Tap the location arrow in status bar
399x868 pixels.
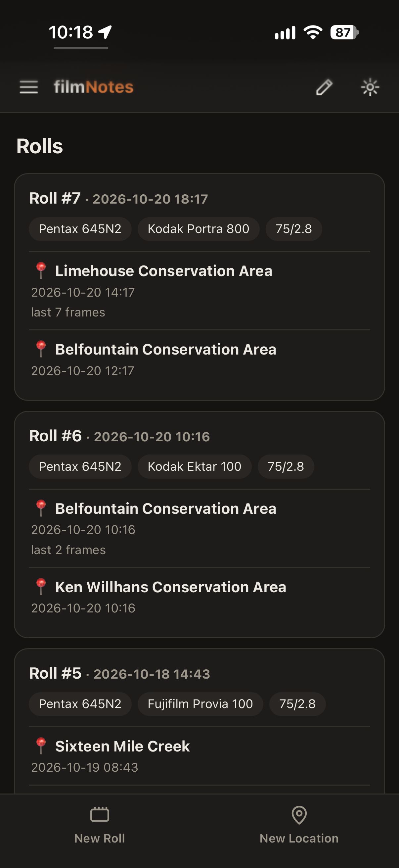(105, 32)
